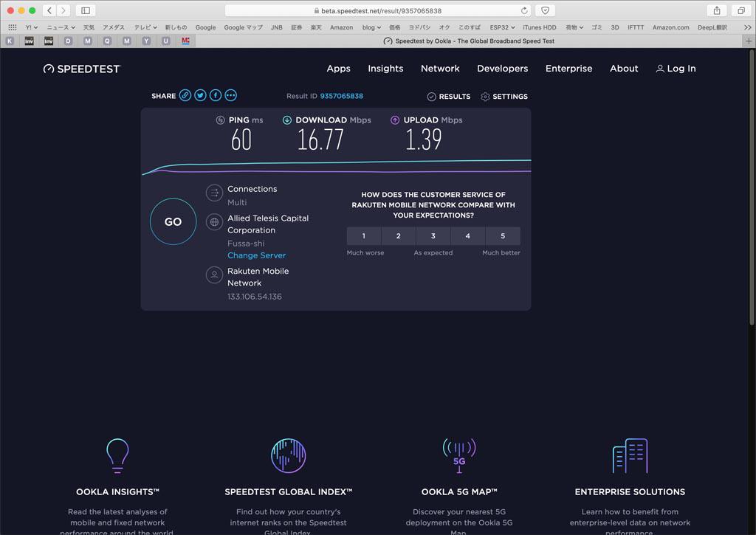Open RESULTS history

449,97
